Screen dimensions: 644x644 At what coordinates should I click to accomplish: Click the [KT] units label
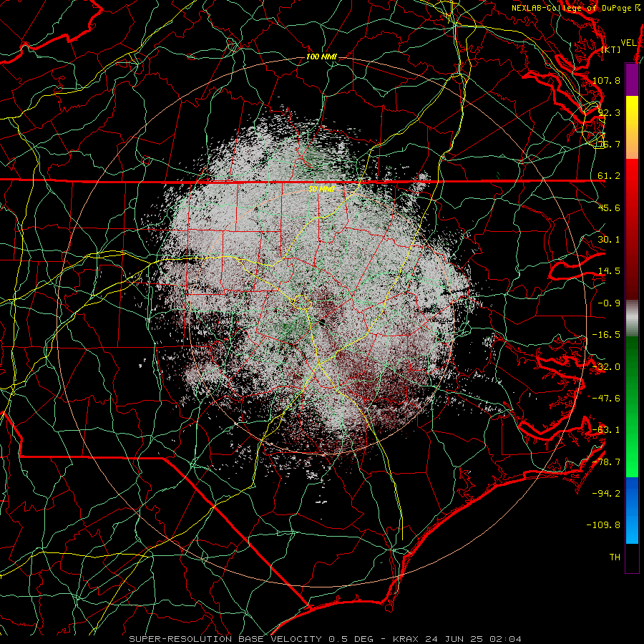click(x=611, y=49)
